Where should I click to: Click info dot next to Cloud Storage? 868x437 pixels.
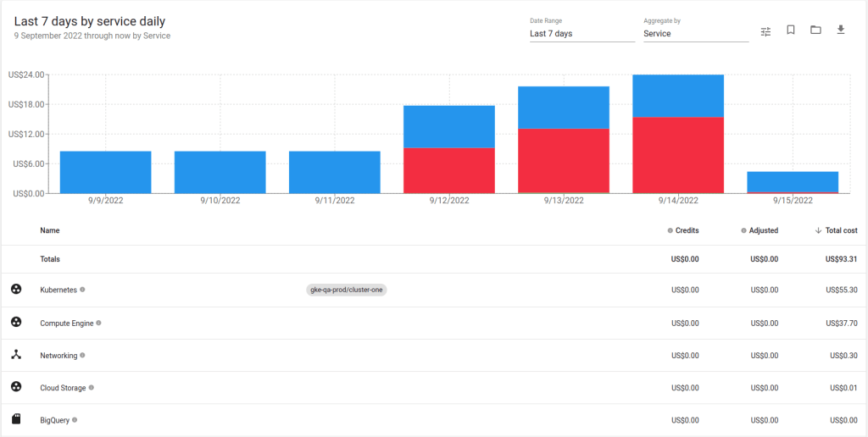click(92, 387)
